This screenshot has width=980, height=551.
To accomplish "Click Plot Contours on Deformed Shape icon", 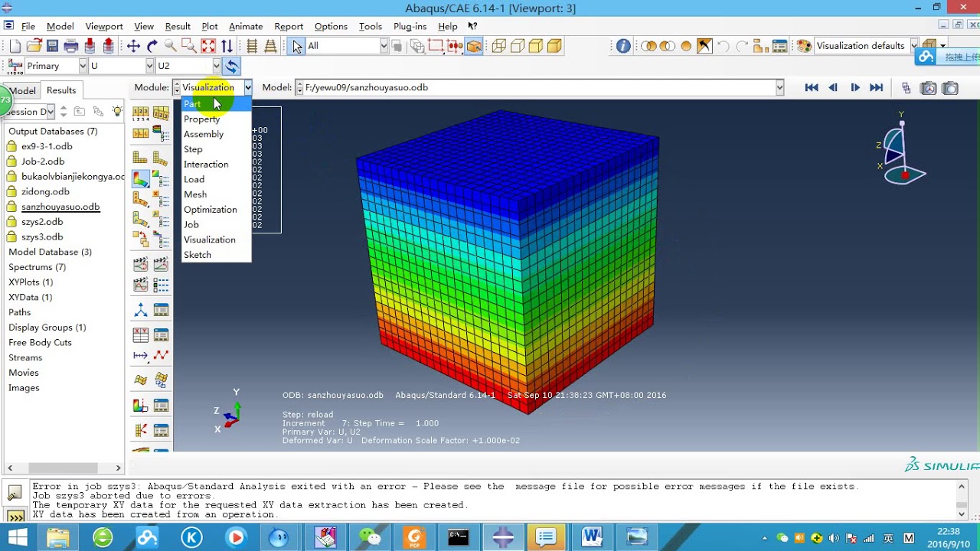I will [x=141, y=179].
